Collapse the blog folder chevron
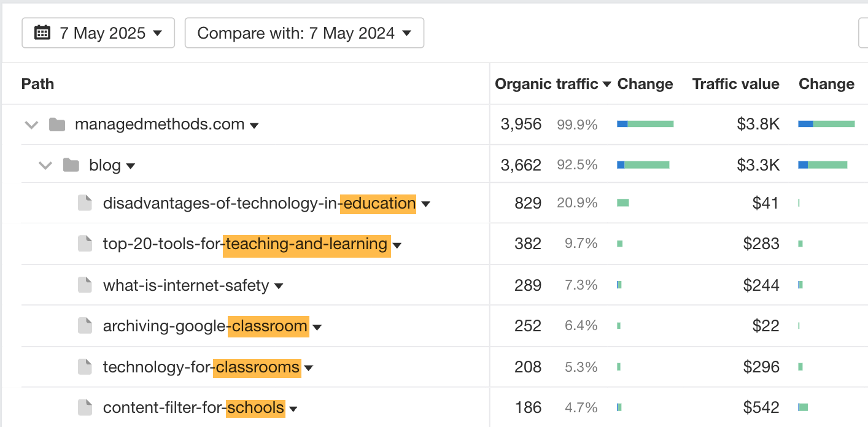 tap(45, 165)
